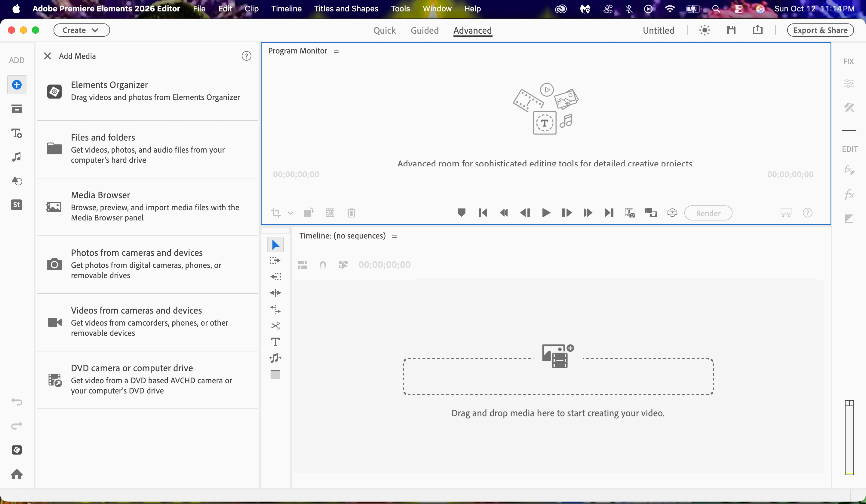Screen dimensions: 866x504
Task: Open the Adobe Stock panel icon
Action: (x=17, y=205)
